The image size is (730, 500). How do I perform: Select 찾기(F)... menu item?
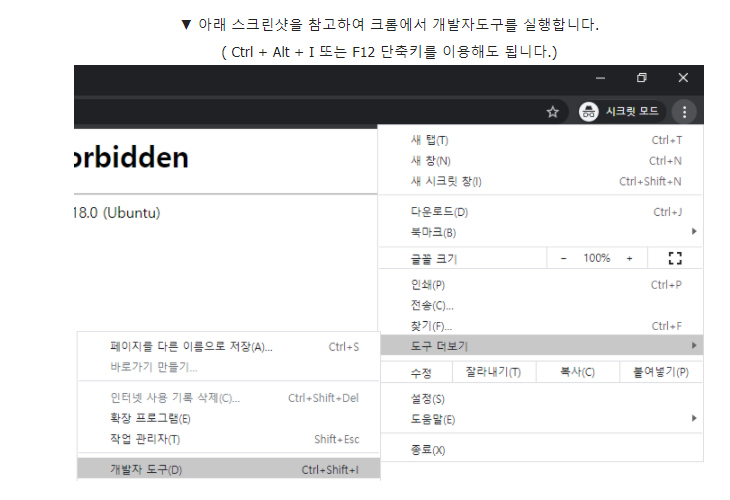tap(541, 326)
